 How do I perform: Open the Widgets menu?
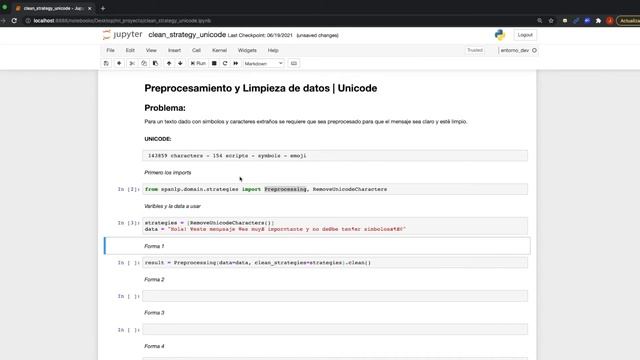[247, 50]
